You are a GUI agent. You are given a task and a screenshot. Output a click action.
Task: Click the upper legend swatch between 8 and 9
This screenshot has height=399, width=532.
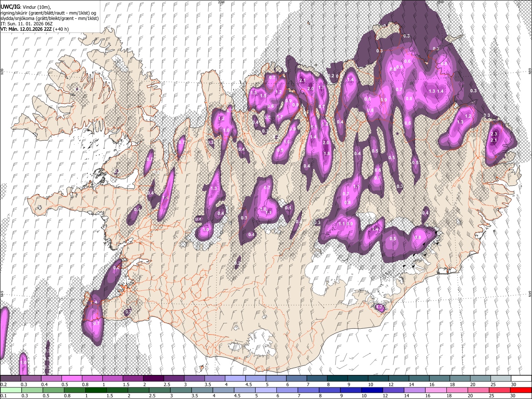point(337,379)
